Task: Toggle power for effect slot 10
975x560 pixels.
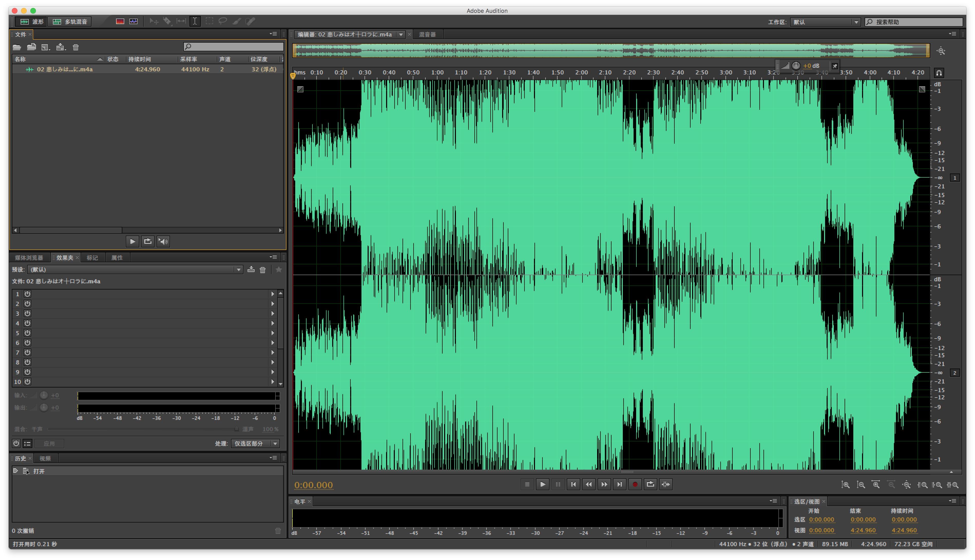Action: (27, 382)
